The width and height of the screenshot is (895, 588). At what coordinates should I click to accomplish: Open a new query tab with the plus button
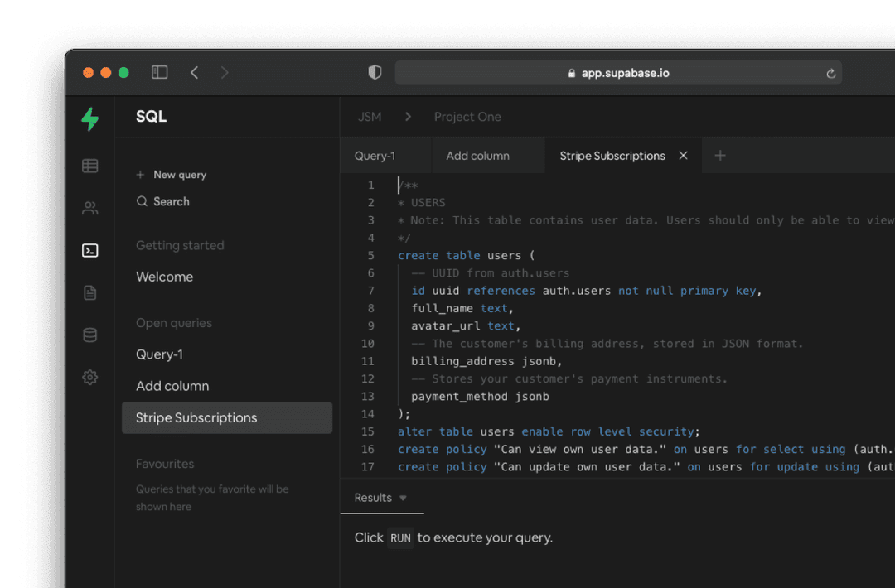tap(719, 155)
